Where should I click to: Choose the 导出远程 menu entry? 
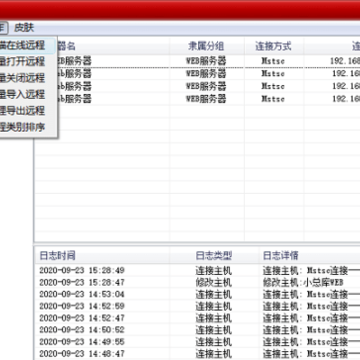tap(23, 111)
